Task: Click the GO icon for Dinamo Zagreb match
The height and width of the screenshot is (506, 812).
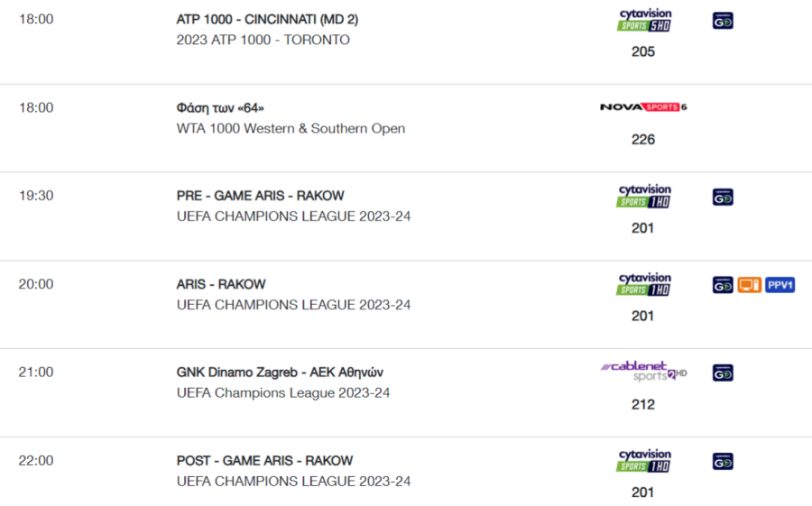Action: pos(723,373)
